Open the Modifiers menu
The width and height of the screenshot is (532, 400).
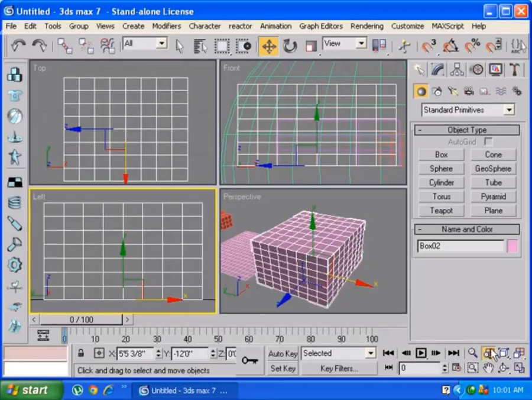(166, 26)
